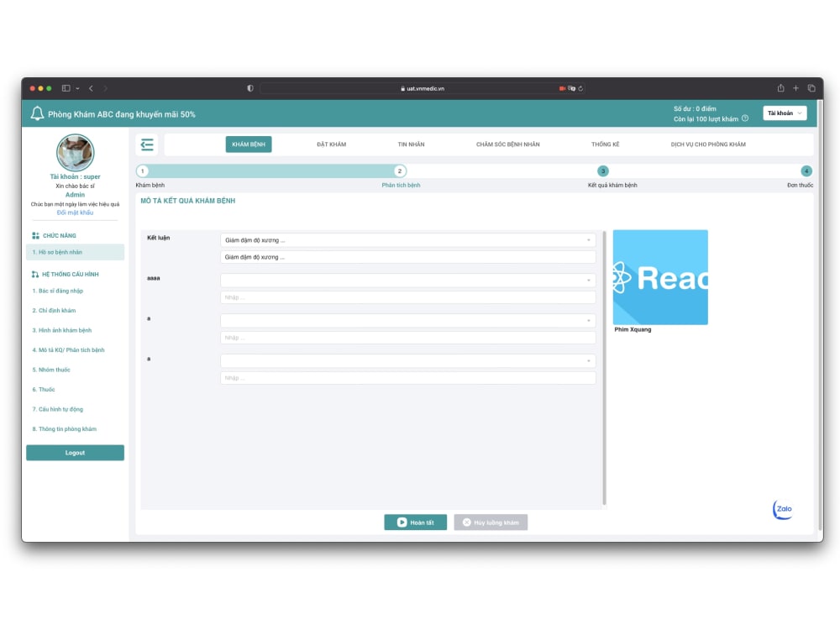This screenshot has width=840, height=630.
Task: Open Safari sidebar toggle icon
Action: pyautogui.click(x=66, y=88)
